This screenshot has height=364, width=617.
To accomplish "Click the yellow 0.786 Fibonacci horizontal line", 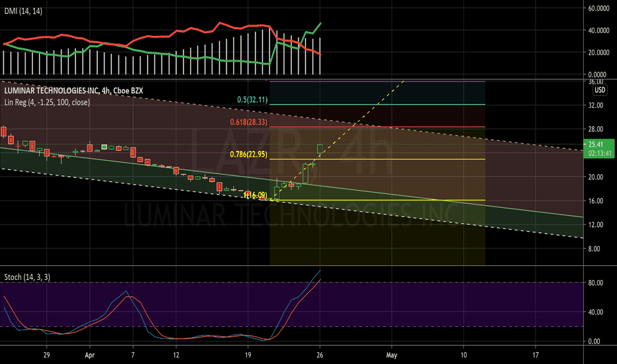I will [377, 159].
